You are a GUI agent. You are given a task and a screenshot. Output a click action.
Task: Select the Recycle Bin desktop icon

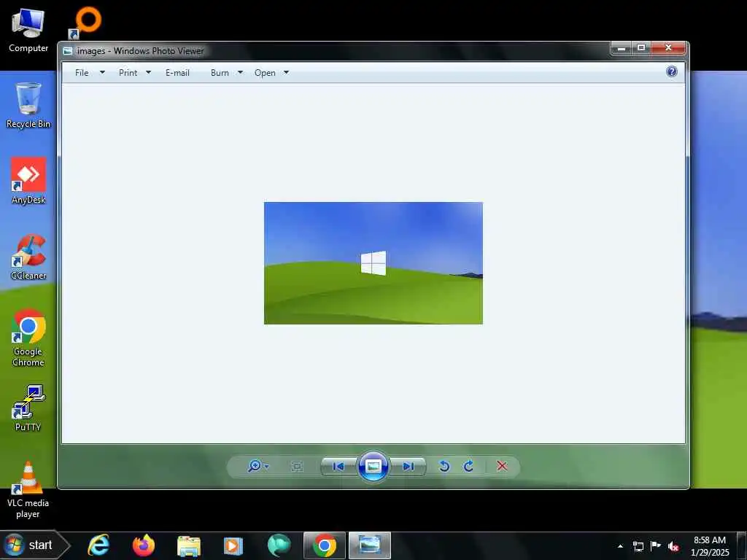point(28,105)
